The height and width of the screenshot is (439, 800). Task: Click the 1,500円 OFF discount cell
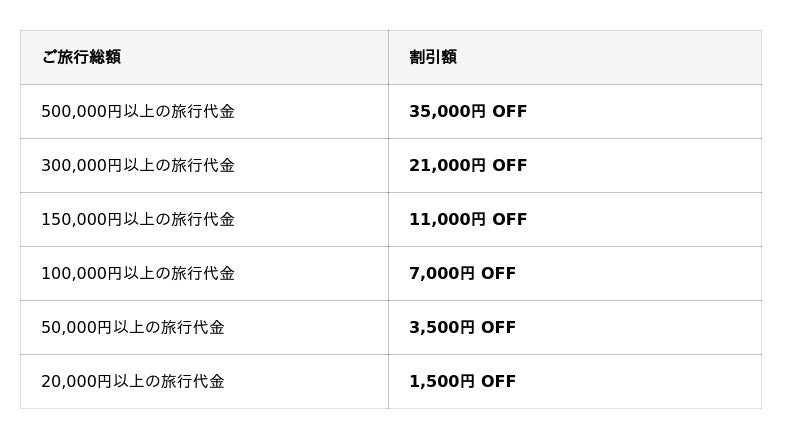click(x=462, y=382)
